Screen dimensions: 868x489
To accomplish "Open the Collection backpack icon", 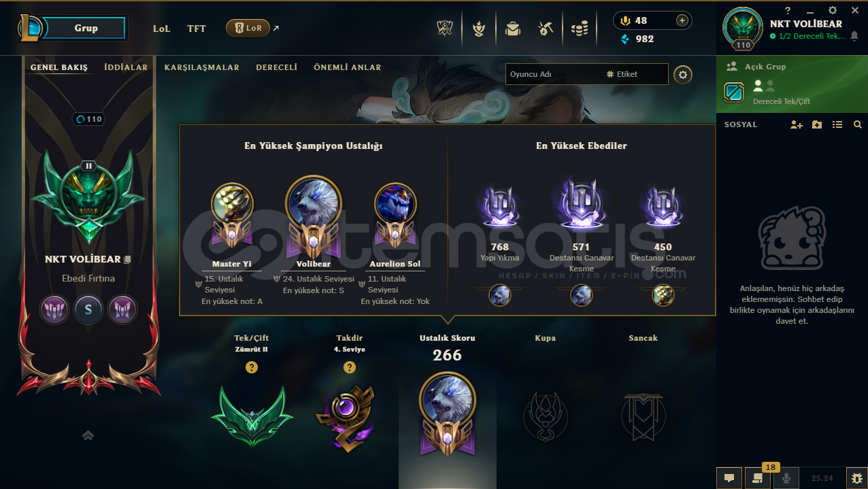I will [513, 29].
